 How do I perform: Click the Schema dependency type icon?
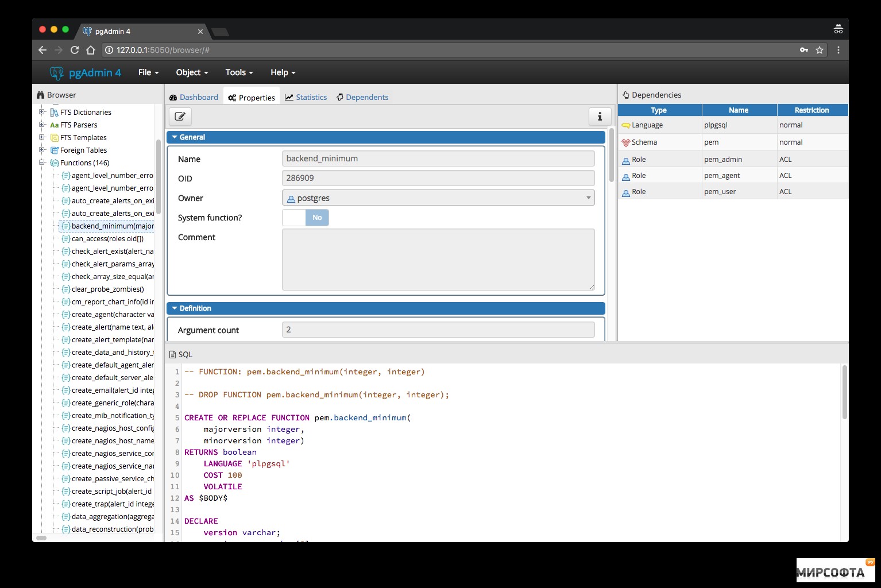pyautogui.click(x=626, y=142)
